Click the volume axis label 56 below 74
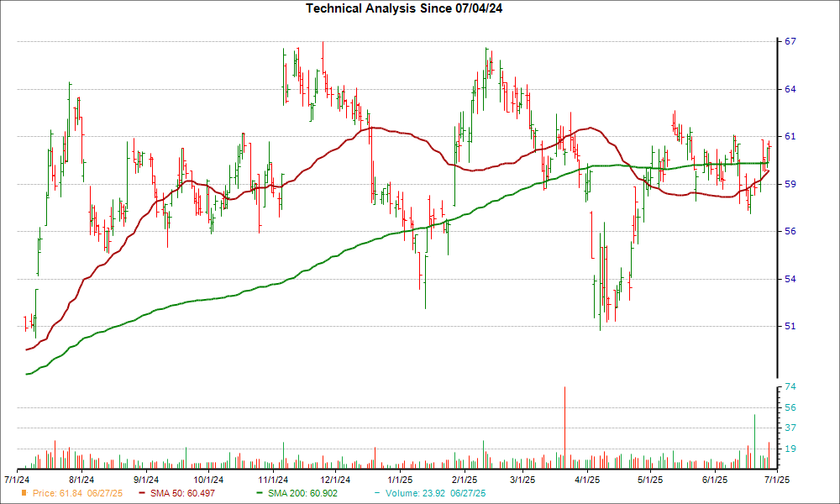 (790, 407)
